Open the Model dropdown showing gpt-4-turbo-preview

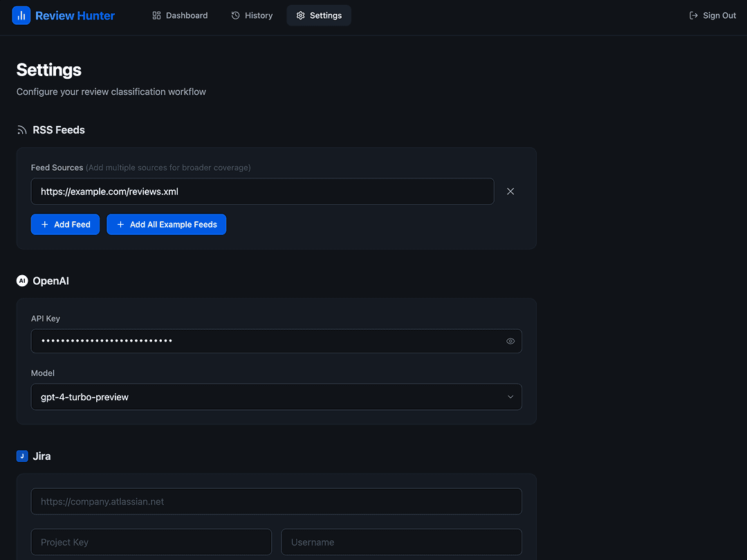276,397
